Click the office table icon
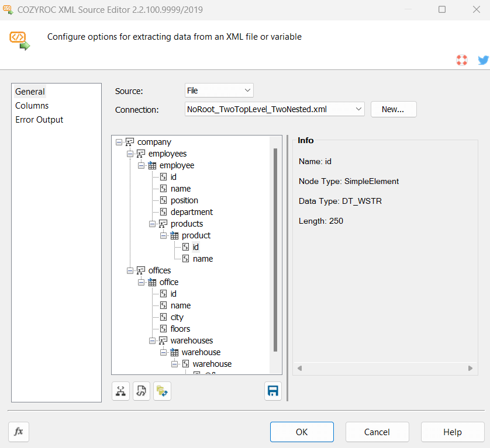Screen dimensions: 490x448 click(152, 282)
